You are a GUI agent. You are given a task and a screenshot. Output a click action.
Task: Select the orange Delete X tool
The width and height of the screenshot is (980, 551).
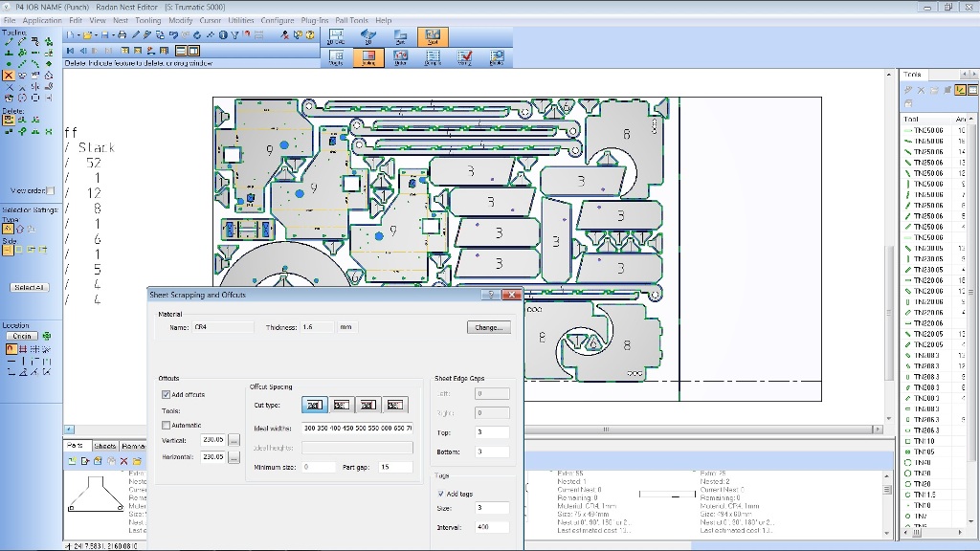coord(9,75)
